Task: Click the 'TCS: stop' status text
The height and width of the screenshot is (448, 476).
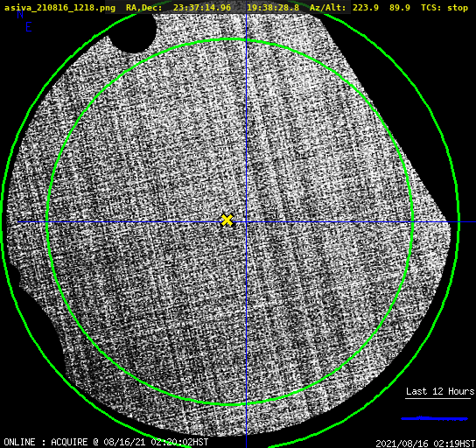Action: pos(444,8)
